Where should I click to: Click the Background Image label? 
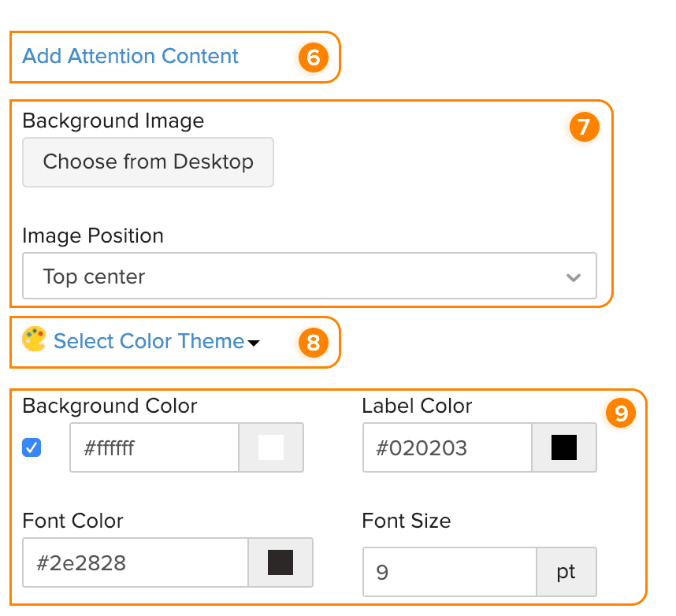click(113, 121)
